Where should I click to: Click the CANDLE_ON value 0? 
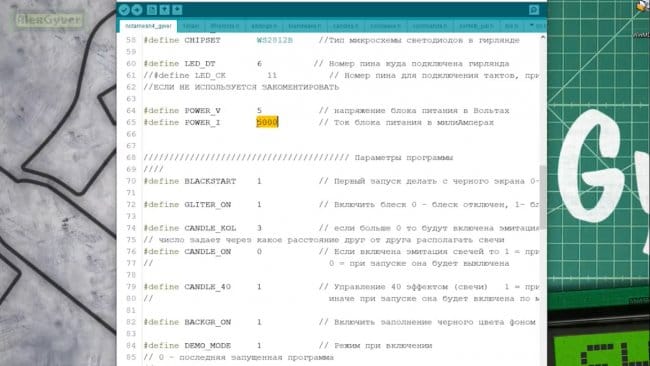pyautogui.click(x=259, y=252)
